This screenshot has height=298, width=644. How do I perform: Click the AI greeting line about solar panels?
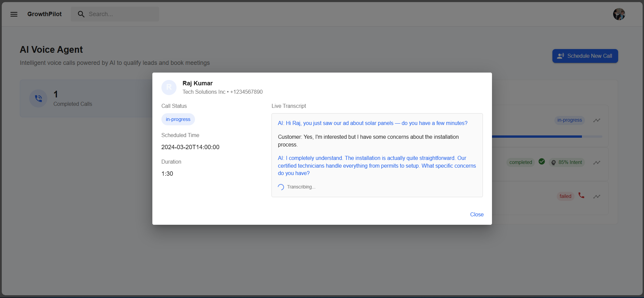(x=373, y=123)
